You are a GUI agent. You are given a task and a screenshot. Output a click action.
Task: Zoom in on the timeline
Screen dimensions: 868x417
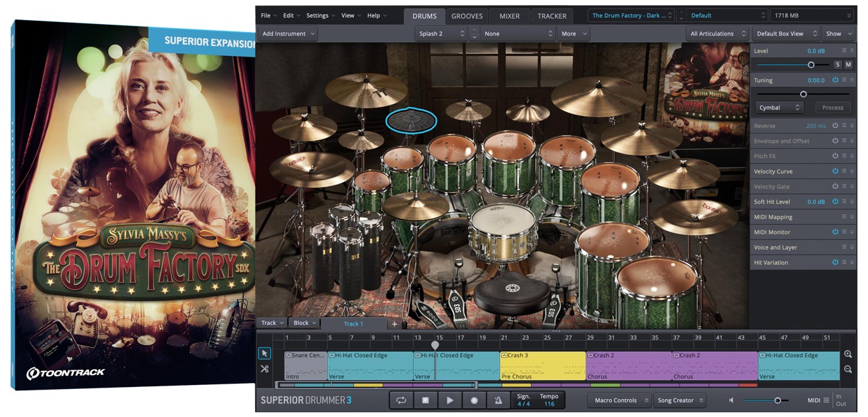848,355
